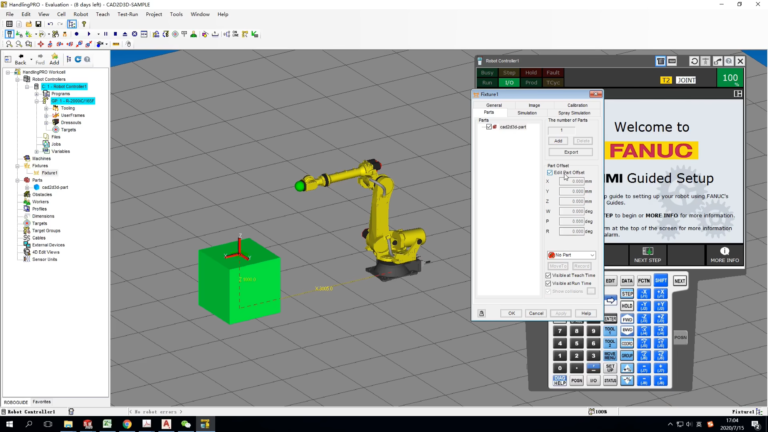768x432 pixels.
Task: Click the Add button for parts
Action: pos(558,141)
